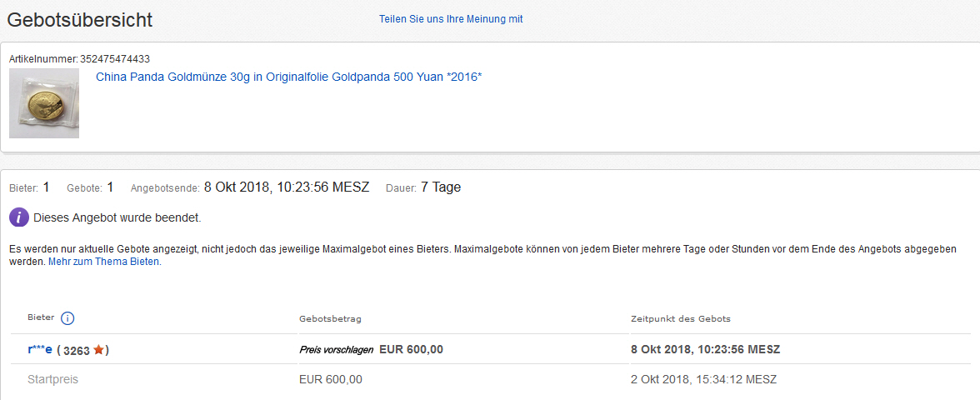Open the China Panda Goldmünze item title link

pyautogui.click(x=288, y=77)
